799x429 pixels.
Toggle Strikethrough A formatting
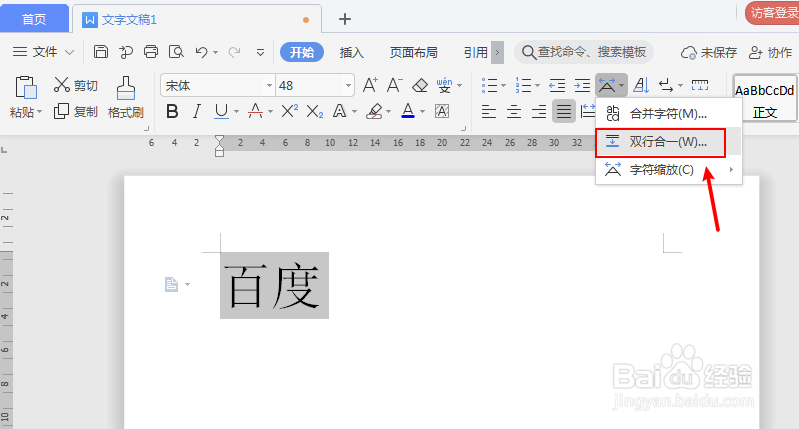click(x=255, y=111)
